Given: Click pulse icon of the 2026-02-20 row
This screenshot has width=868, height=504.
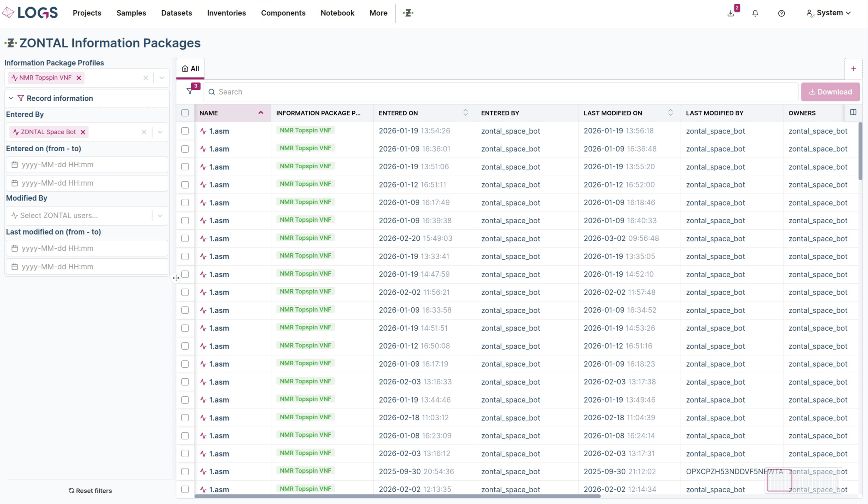Looking at the screenshot, I should click(203, 239).
